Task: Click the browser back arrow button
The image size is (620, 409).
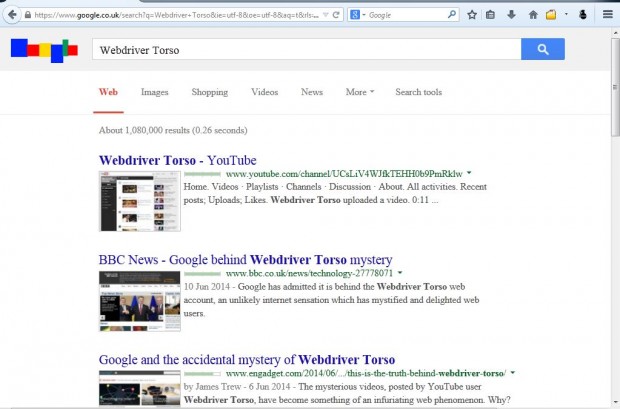Action: point(11,15)
